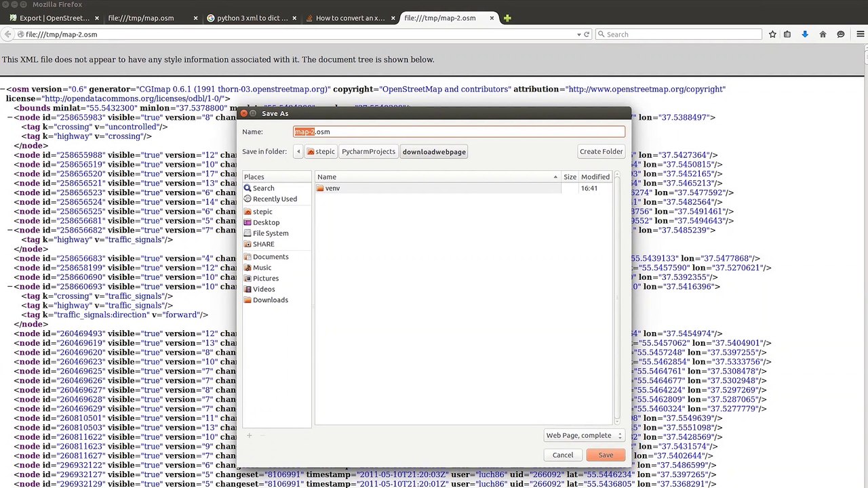Show bookmarks list icon in toolbar
This screenshot has width=868, height=488.
pos(787,34)
